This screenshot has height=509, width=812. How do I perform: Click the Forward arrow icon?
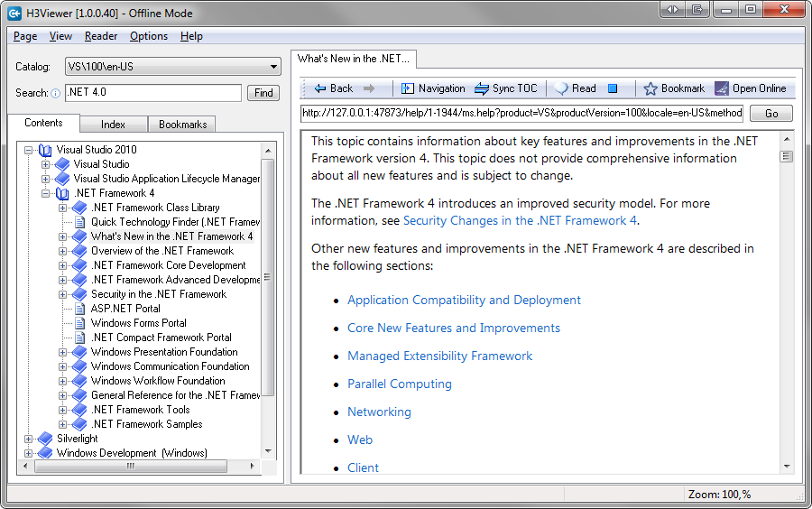pyautogui.click(x=369, y=88)
